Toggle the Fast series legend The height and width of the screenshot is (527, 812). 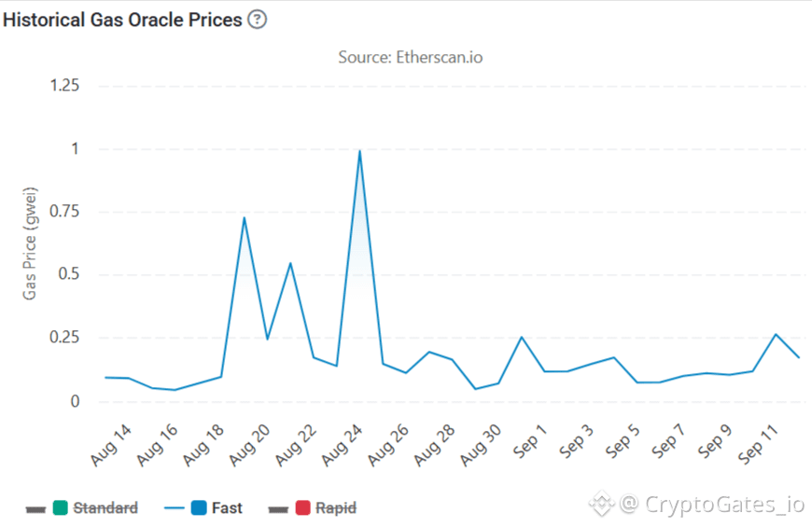[203, 507]
